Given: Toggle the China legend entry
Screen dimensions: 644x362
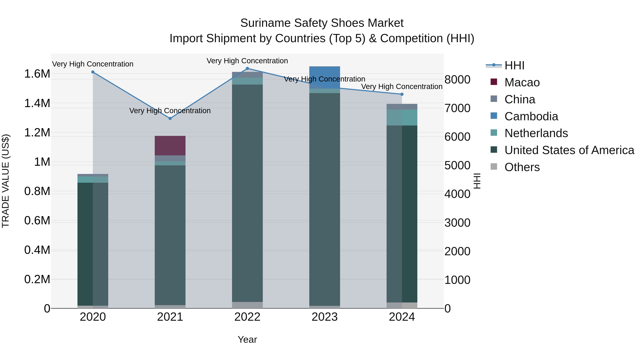Looking at the screenshot, I should tap(513, 99).
